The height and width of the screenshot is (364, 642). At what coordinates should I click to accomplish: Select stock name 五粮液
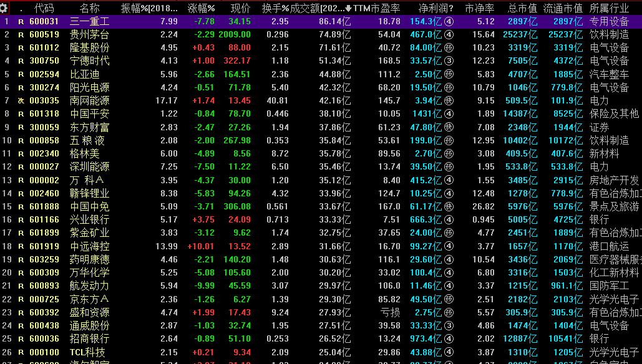87,140
